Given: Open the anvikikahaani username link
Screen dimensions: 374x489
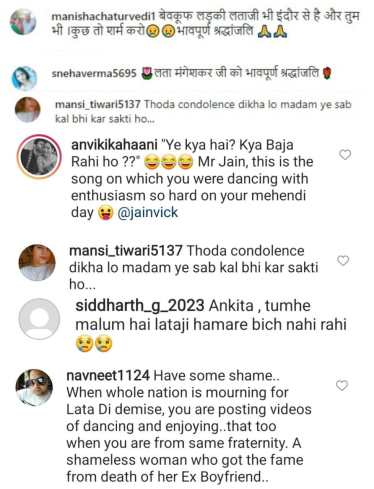Looking at the screenshot, I should tap(114, 145).
